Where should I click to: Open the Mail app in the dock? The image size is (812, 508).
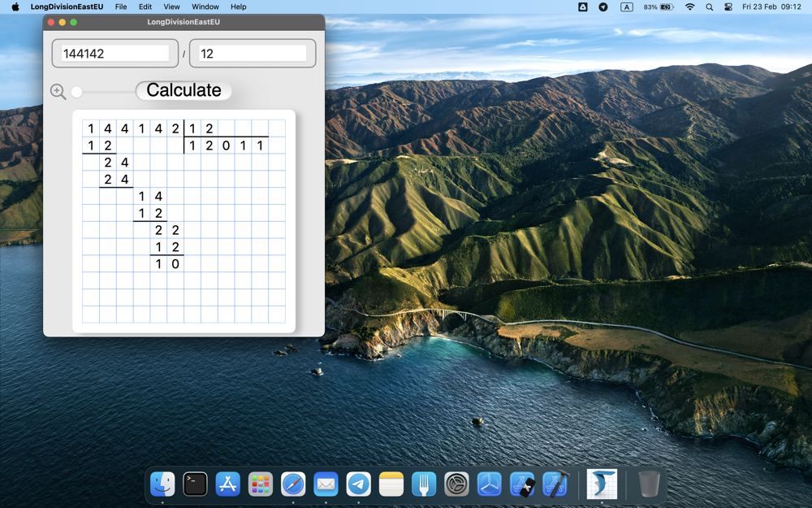point(326,484)
